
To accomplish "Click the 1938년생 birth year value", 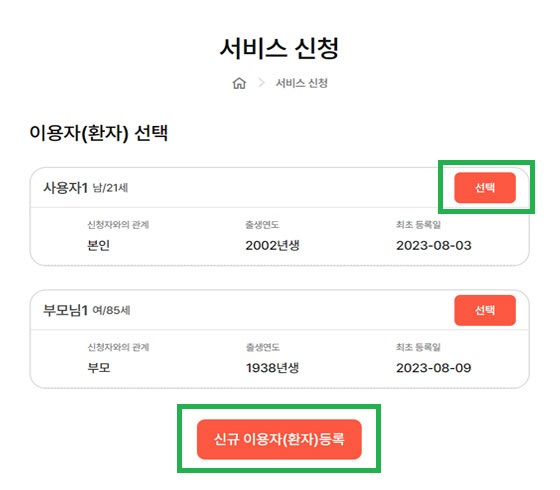I will (x=272, y=368).
